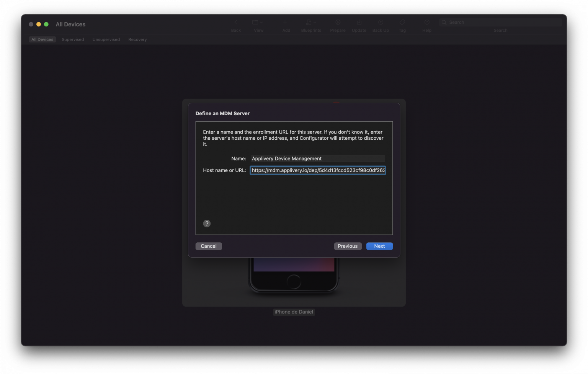This screenshot has height=374, width=588.
Task: Click the Help icon in the toolbar
Action: pos(426,22)
